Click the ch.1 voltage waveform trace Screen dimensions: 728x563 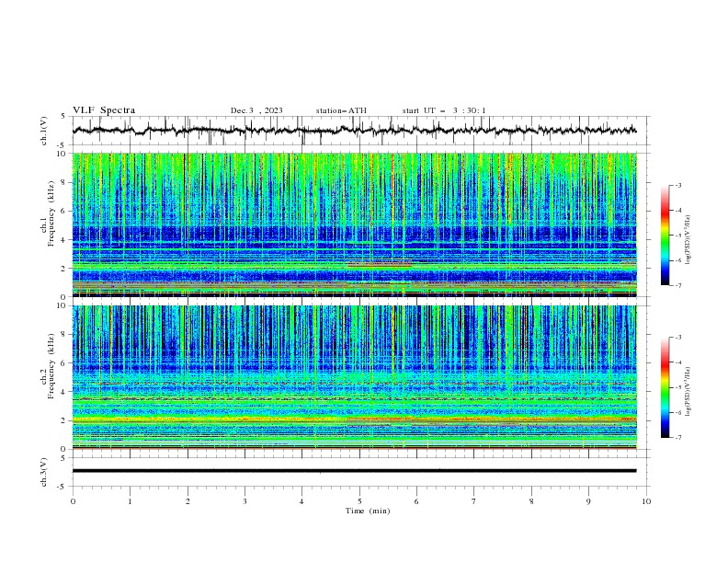(354, 131)
